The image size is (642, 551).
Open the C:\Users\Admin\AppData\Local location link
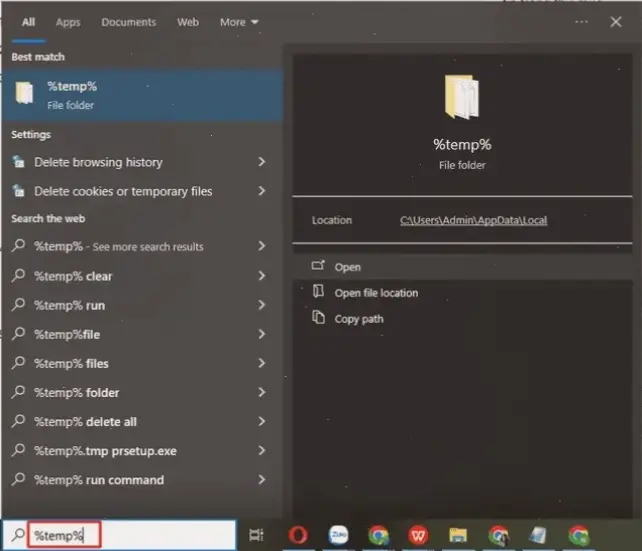(473, 220)
